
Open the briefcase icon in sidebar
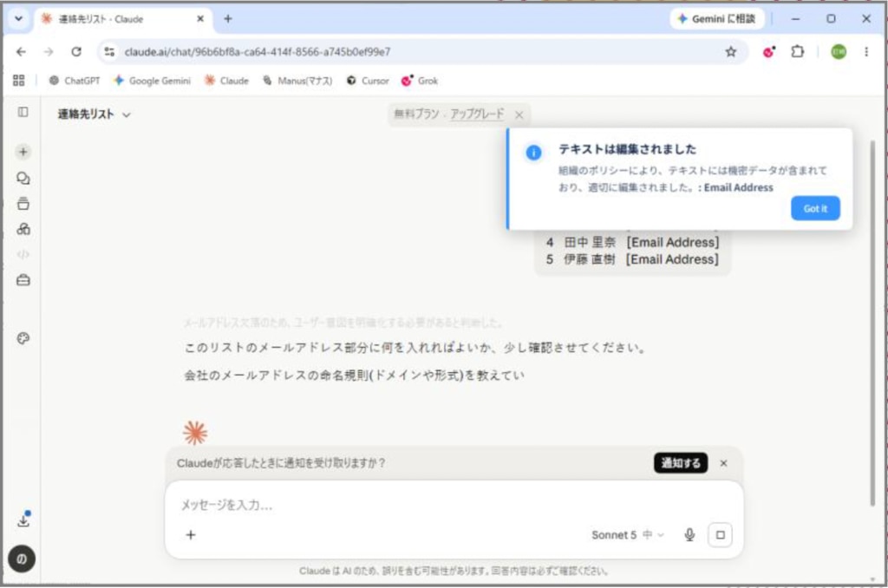coord(23,280)
